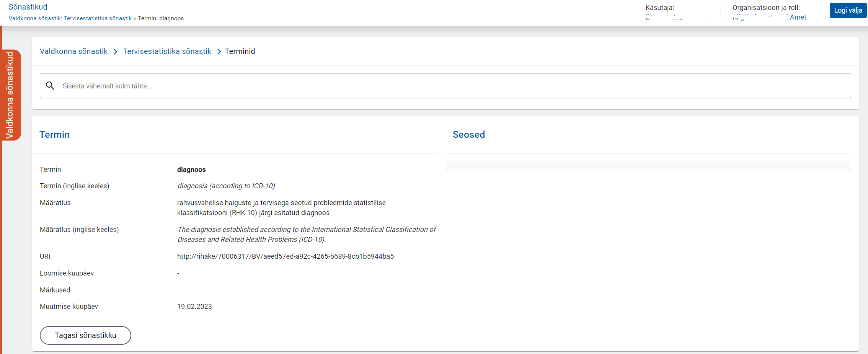Click the Amet role under Organisatsioon ja roll
The height and width of the screenshot is (354, 868).
click(x=798, y=17)
